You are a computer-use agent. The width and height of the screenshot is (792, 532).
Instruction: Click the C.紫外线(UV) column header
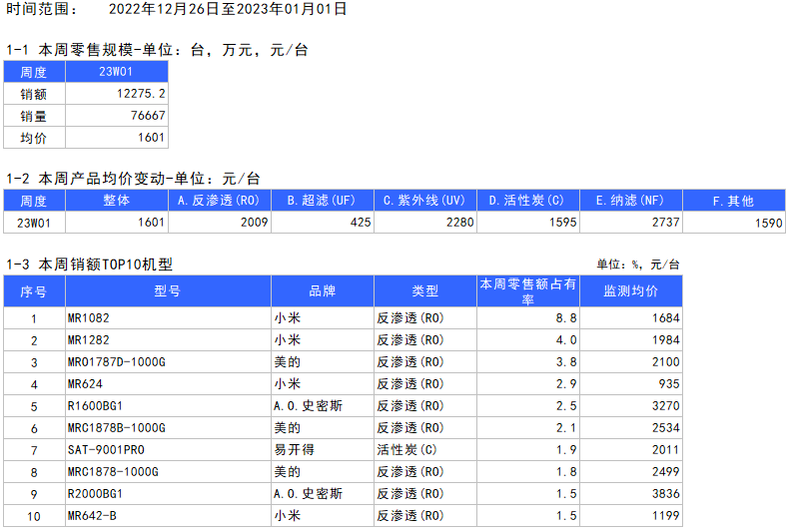(x=424, y=201)
